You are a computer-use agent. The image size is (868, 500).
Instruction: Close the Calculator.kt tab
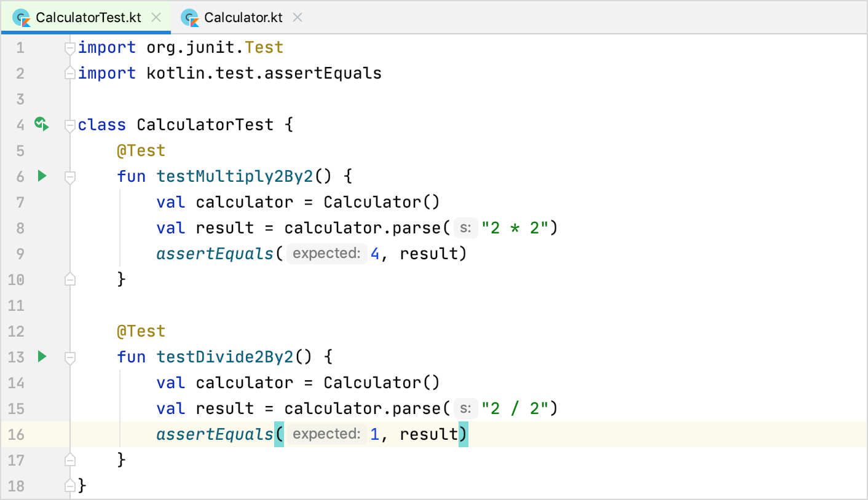click(x=297, y=17)
